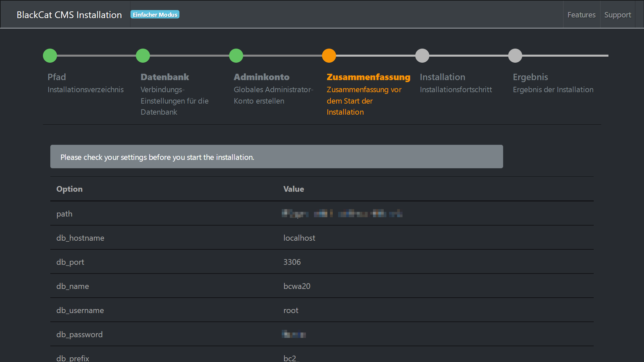Select the Ergebnis step label
Image resolution: width=644 pixels, height=362 pixels.
530,77
